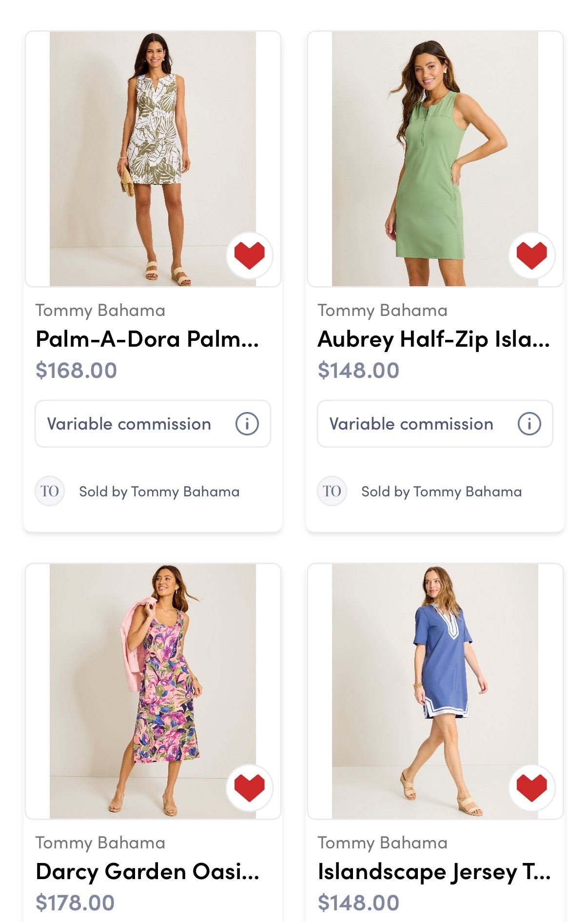Open Aubrey Half-Zip product title
The image size is (588, 922).
tap(433, 339)
